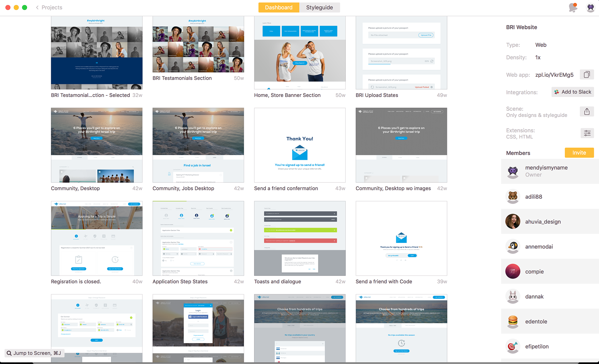Go back to Projects
This screenshot has width=599, height=364.
49,7
